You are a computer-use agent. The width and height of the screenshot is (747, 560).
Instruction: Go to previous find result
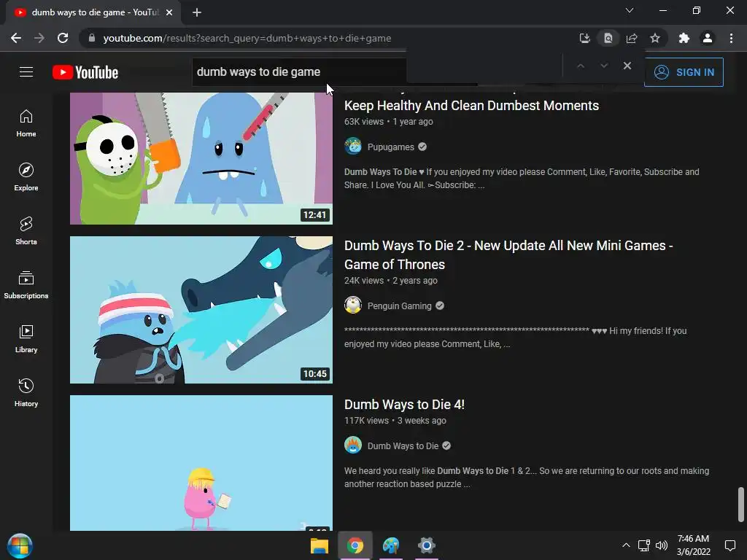pos(581,66)
